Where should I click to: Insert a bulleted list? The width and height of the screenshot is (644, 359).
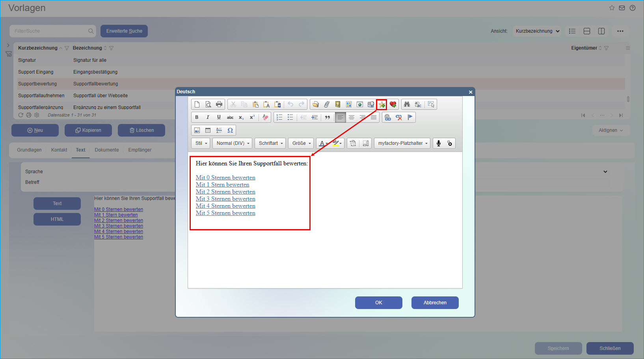click(x=290, y=117)
